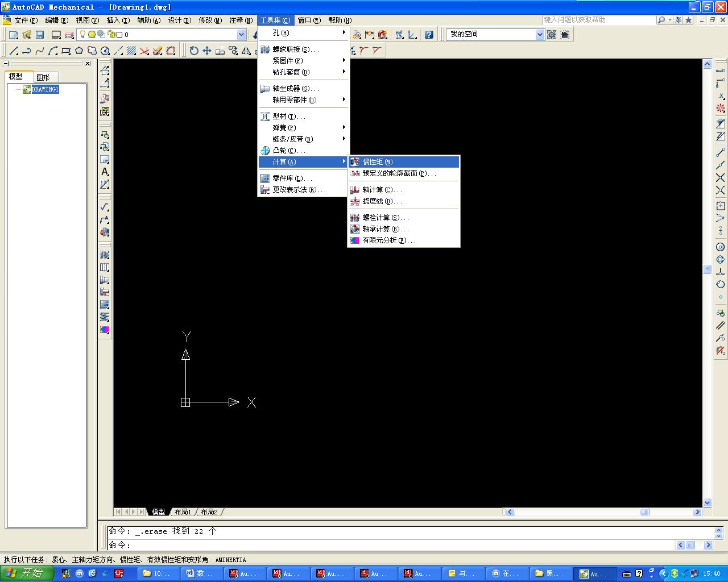Click the command line input

(x=392, y=545)
